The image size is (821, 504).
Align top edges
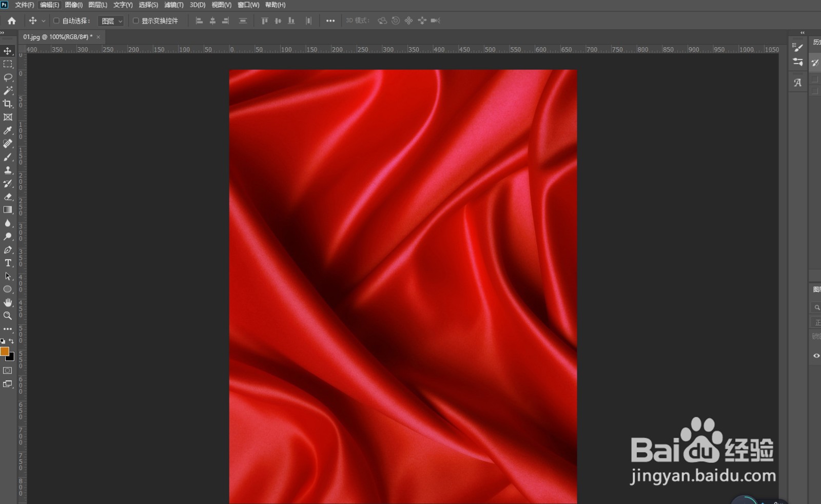[265, 21]
